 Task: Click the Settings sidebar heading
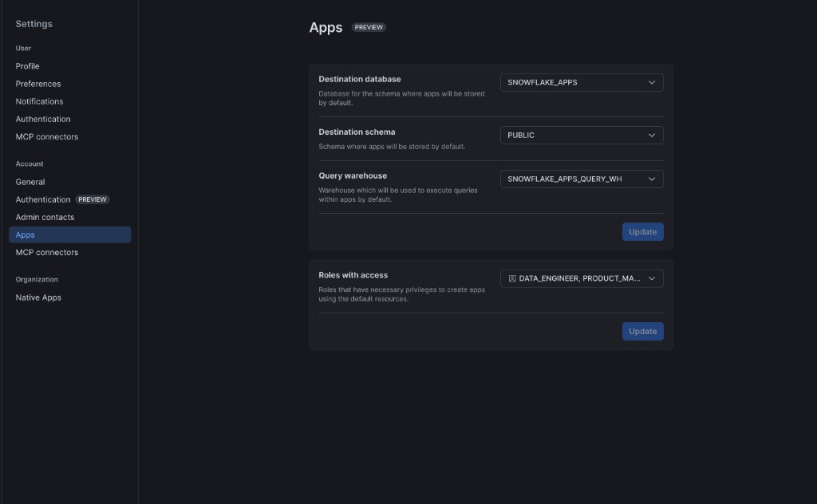(34, 24)
